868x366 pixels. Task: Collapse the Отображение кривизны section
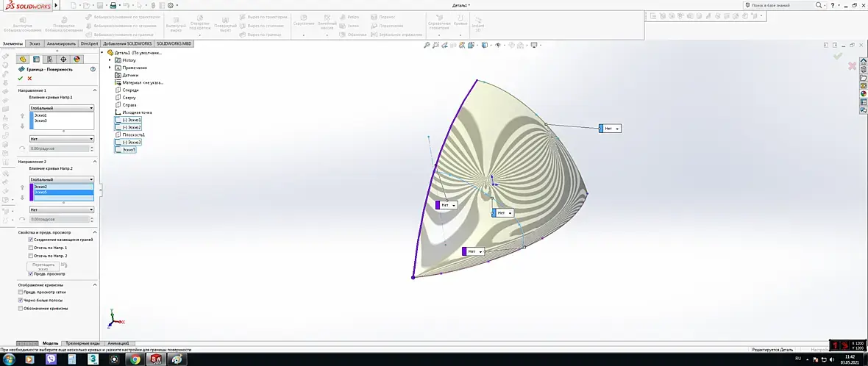[95, 284]
